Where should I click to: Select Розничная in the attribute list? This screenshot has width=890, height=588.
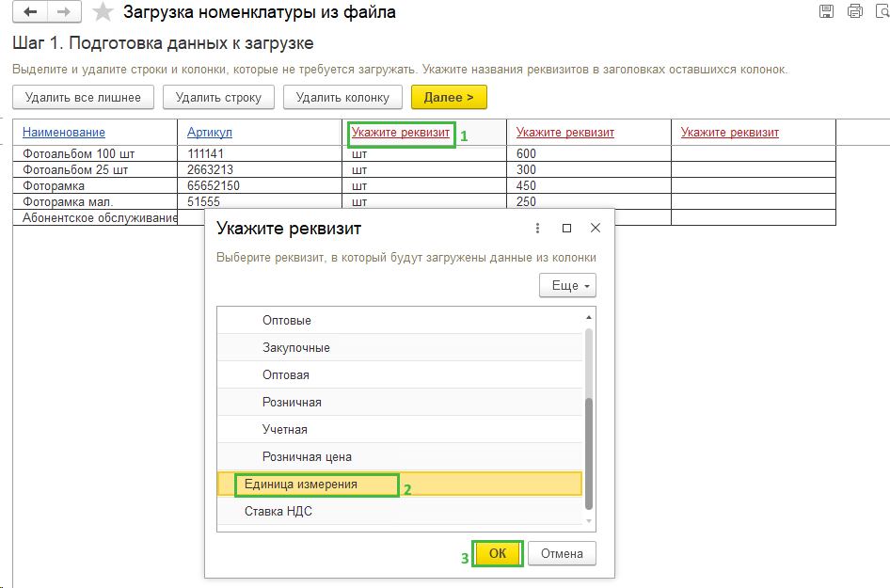[400, 402]
